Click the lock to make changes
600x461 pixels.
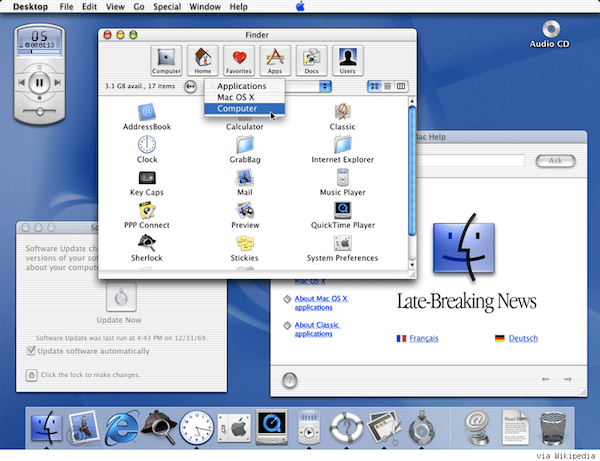(31, 375)
